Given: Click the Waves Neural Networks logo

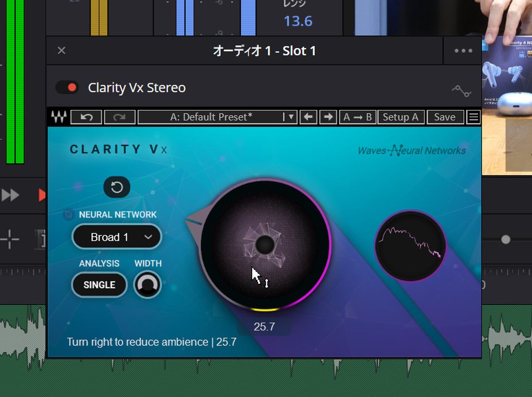Looking at the screenshot, I should (412, 151).
